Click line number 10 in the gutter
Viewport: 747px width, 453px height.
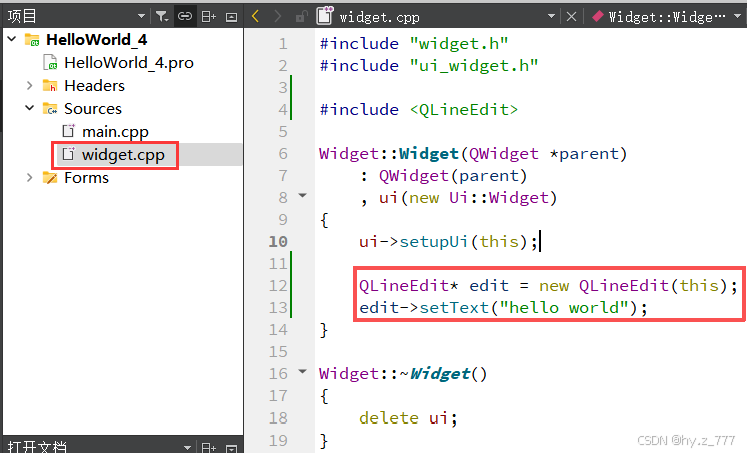point(278,242)
